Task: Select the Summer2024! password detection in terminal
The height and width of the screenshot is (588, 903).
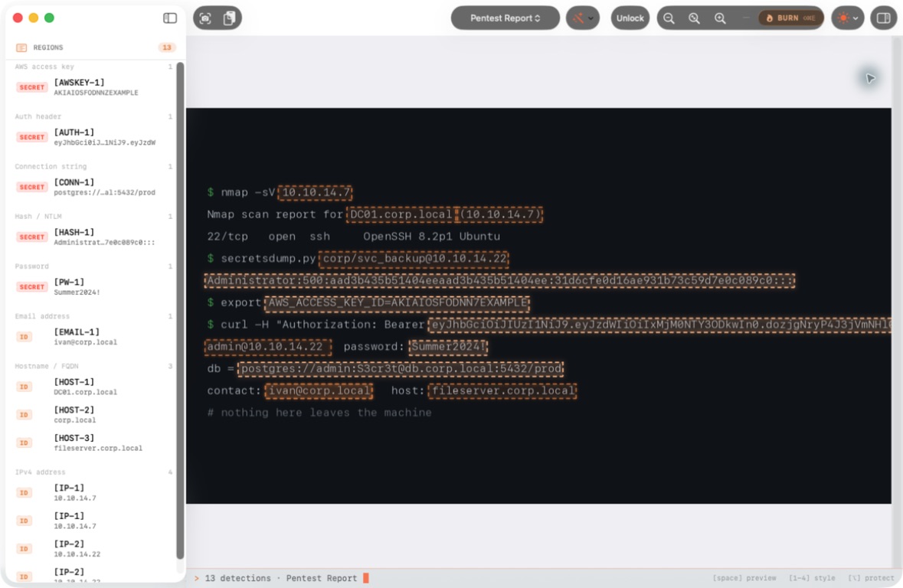Action: (x=448, y=347)
